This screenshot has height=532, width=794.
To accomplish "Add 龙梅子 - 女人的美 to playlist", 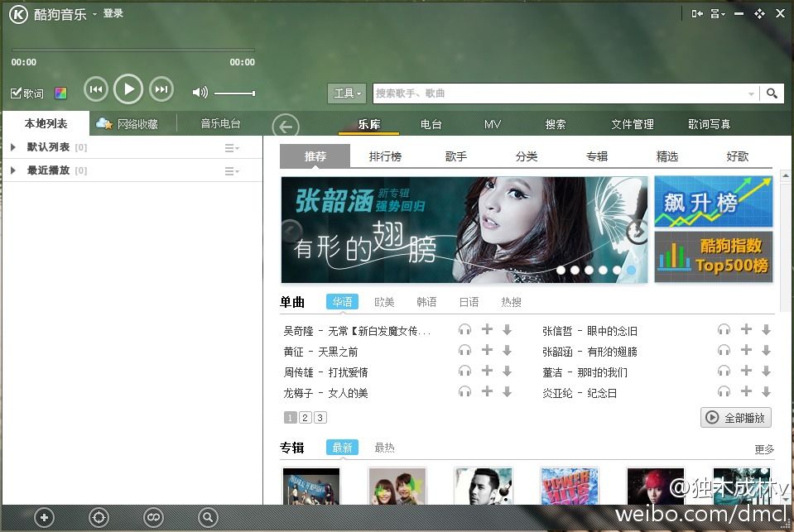I will click(x=487, y=391).
